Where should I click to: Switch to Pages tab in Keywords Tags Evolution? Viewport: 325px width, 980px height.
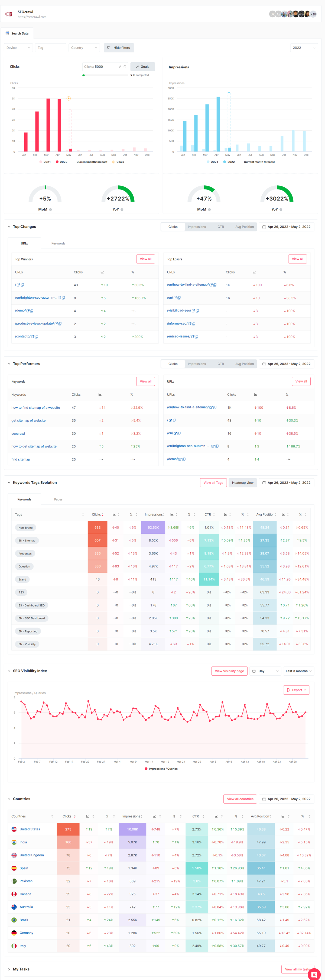(x=58, y=499)
